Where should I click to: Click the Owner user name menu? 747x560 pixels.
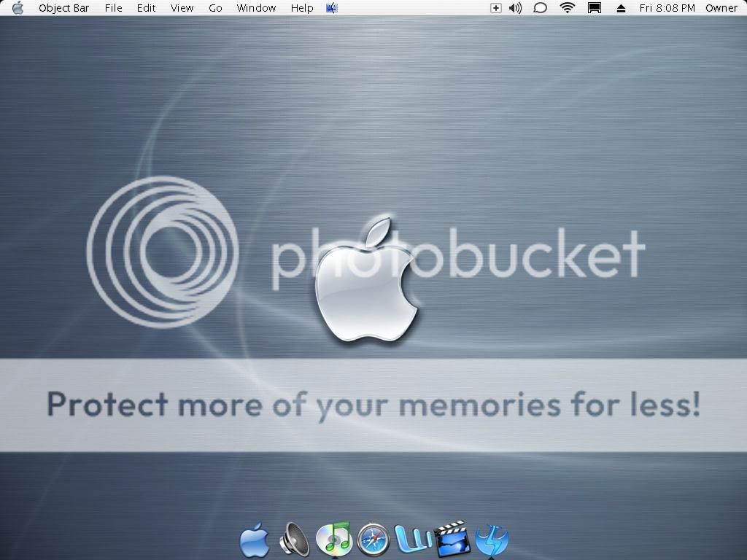[x=721, y=8]
